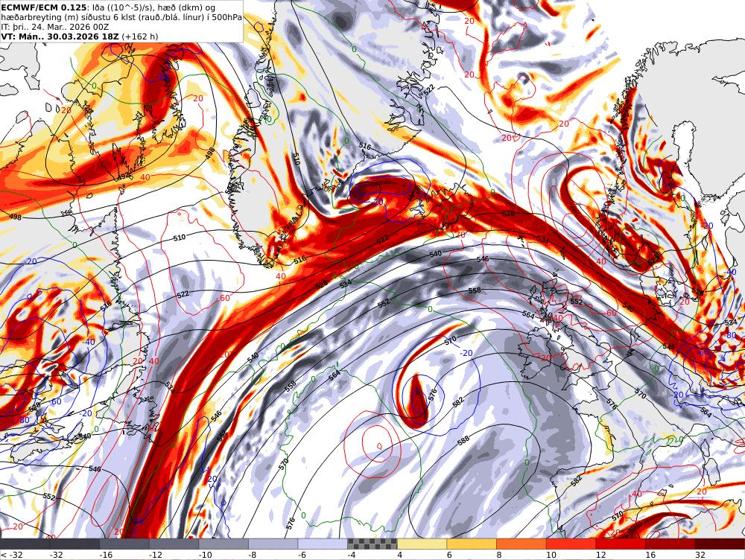Click the pale yellow swatch between 4 and 6
The height and width of the screenshot is (560, 745).
[422, 544]
